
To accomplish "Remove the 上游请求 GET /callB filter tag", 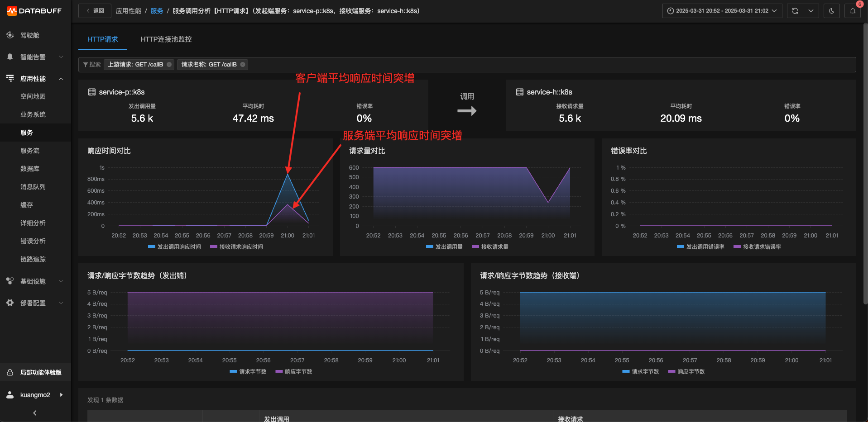I will [x=169, y=65].
